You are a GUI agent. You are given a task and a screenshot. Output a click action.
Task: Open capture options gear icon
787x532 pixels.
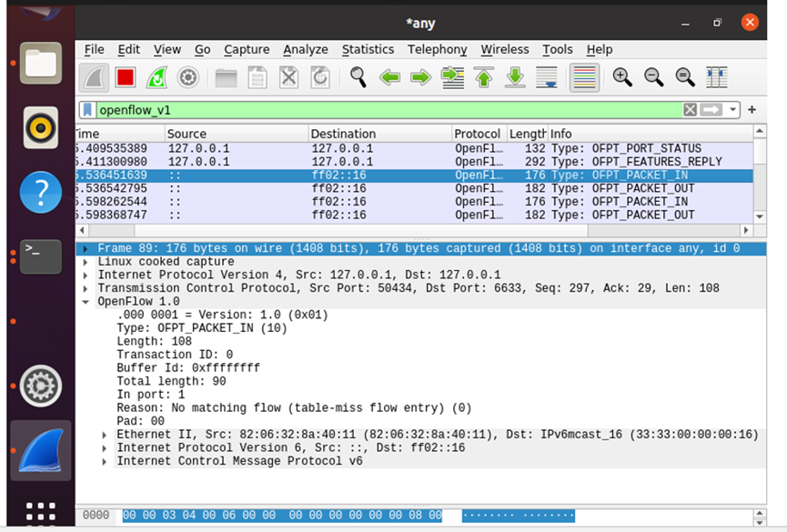pyautogui.click(x=187, y=78)
